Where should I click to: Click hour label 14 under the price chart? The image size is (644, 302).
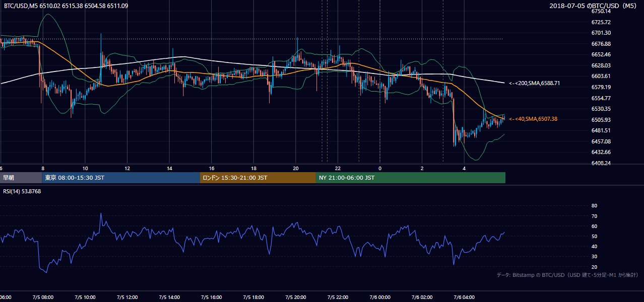click(170, 168)
